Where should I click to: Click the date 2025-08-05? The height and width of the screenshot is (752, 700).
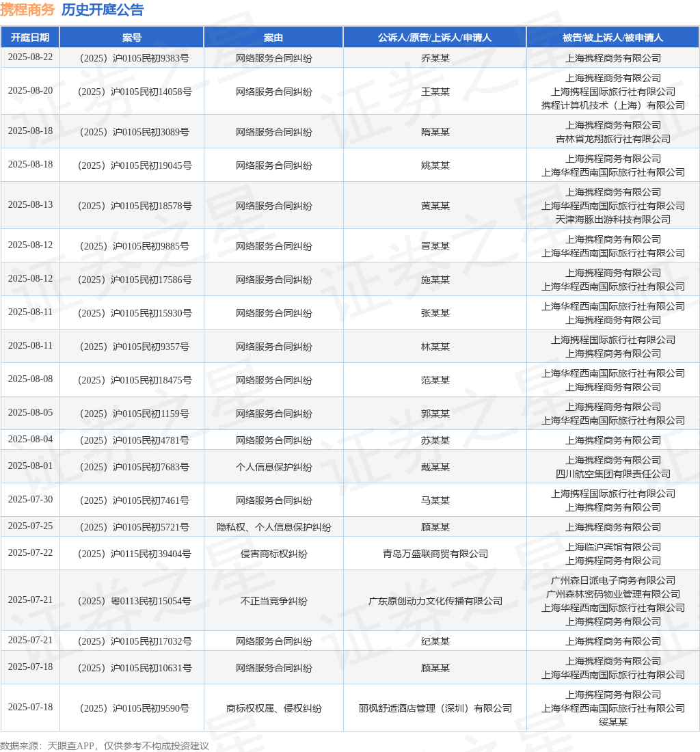tap(30, 413)
